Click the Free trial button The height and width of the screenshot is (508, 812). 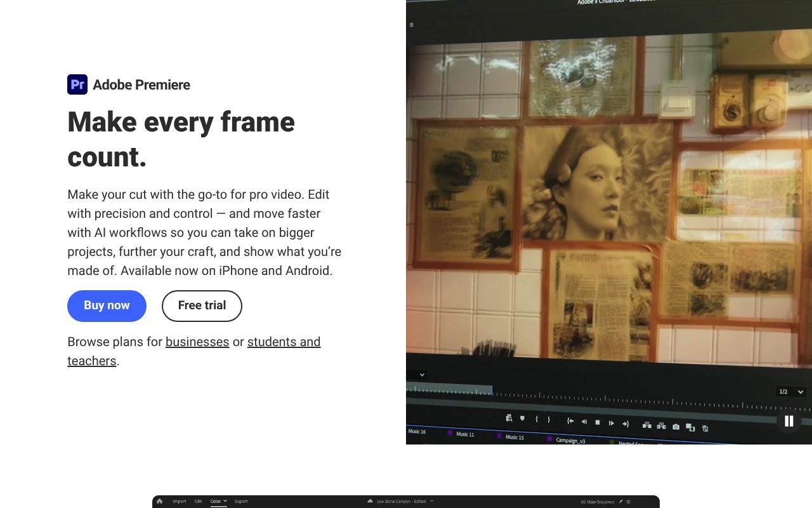click(x=202, y=306)
